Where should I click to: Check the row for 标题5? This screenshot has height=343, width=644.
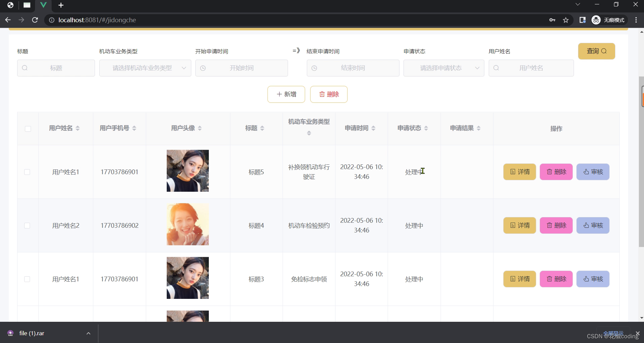pos(27,172)
